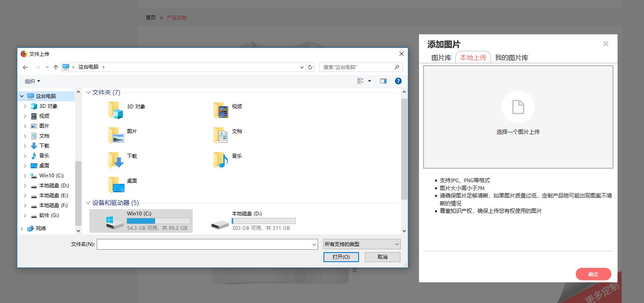The height and width of the screenshot is (303, 644).
Task: Open the 所有支持的类型 file type dropdown
Action: 362,244
